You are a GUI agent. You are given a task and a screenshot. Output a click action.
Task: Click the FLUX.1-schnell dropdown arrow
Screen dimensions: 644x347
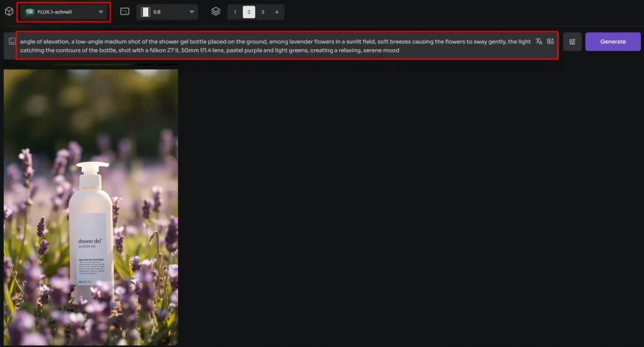click(x=101, y=12)
